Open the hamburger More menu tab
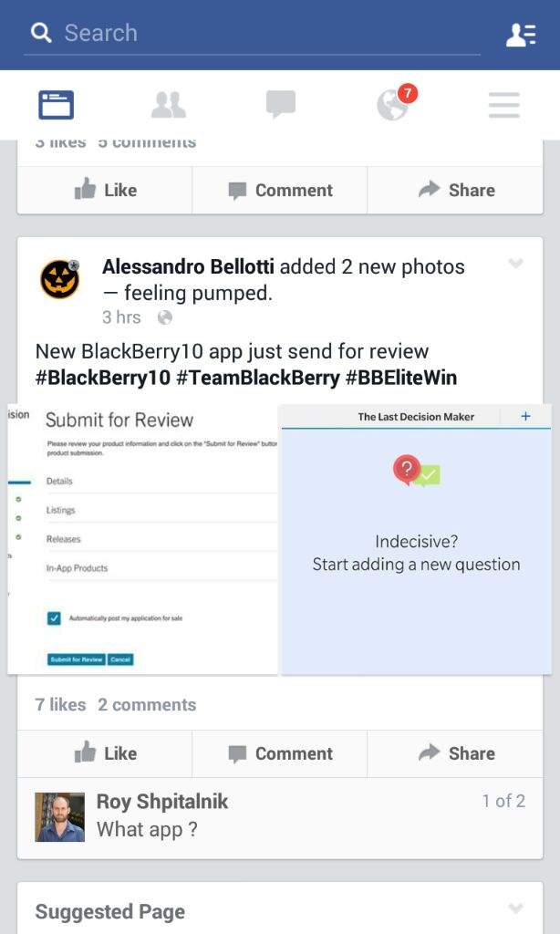Viewport: 560px width, 934px height. click(504, 106)
